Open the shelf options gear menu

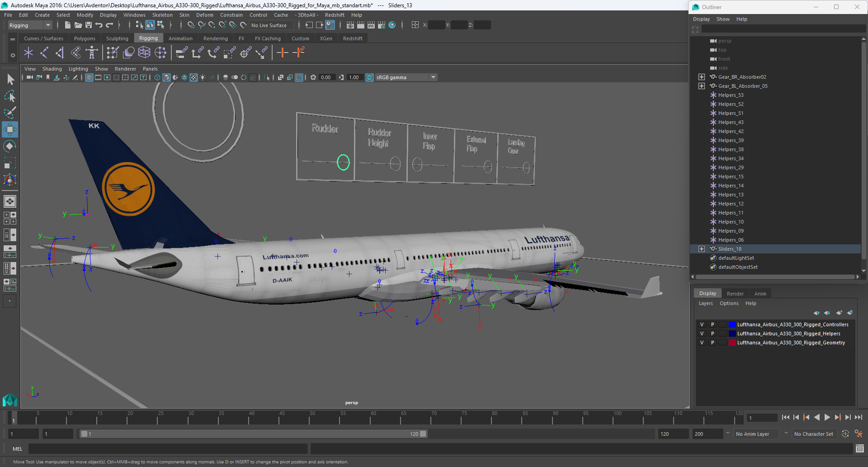click(13, 55)
